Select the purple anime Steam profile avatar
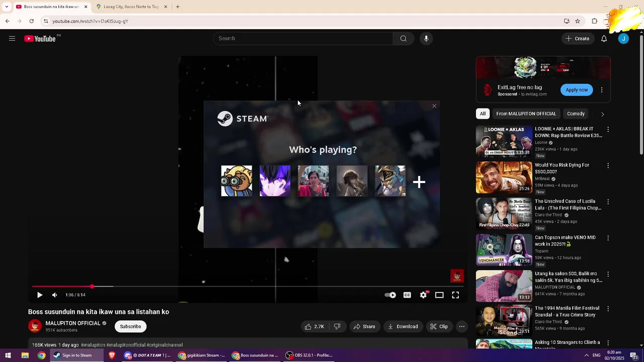 pos(275,181)
